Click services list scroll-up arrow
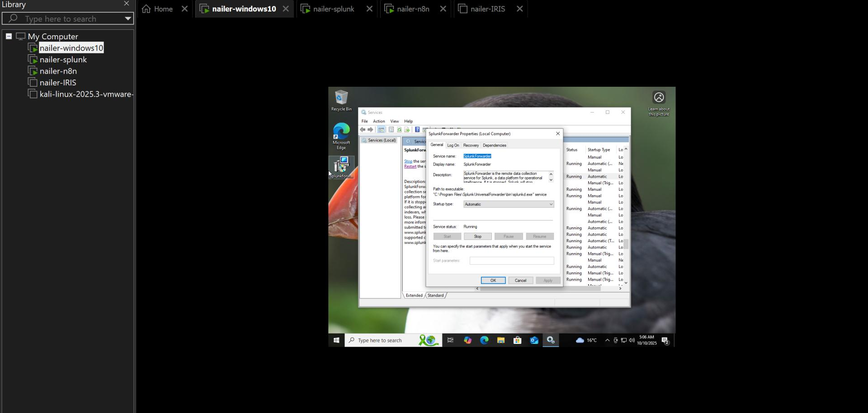Image resolution: width=868 pixels, height=413 pixels. pos(626,149)
